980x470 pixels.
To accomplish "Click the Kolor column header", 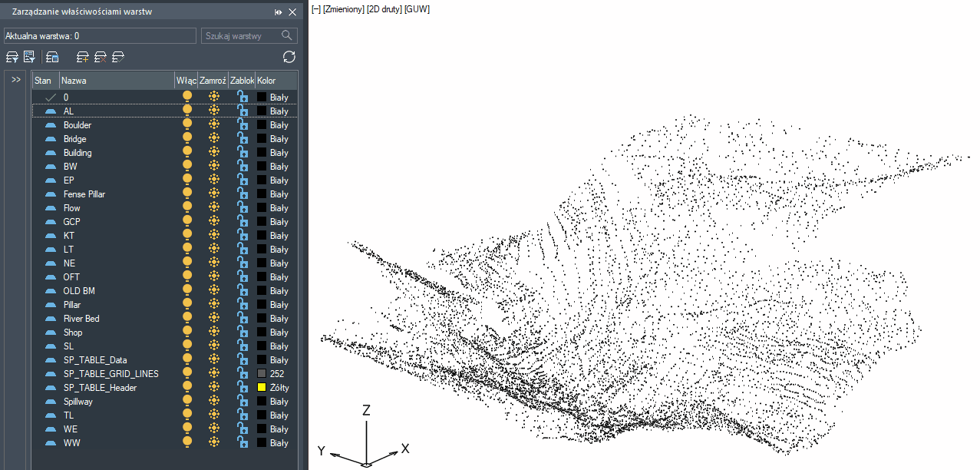I will click(266, 81).
